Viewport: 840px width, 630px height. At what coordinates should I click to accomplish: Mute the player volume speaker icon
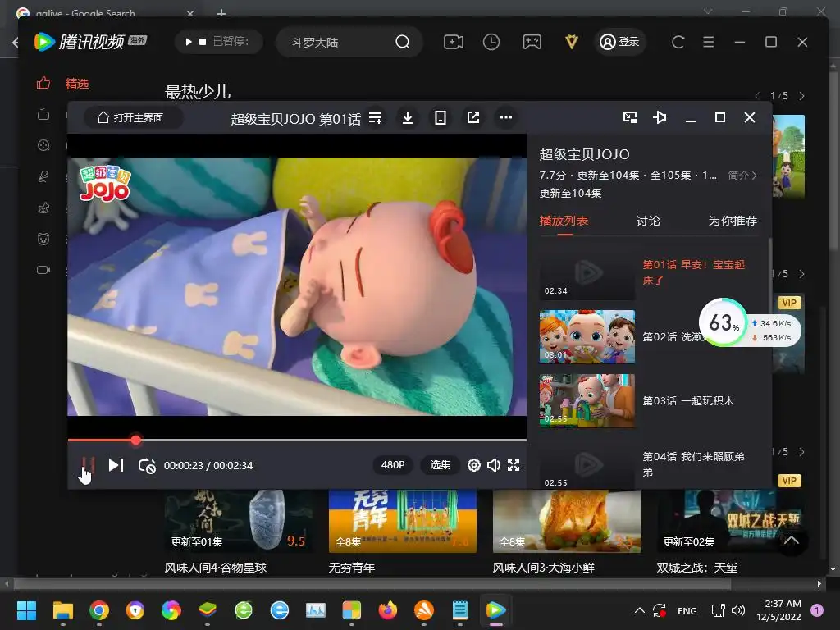pos(493,465)
